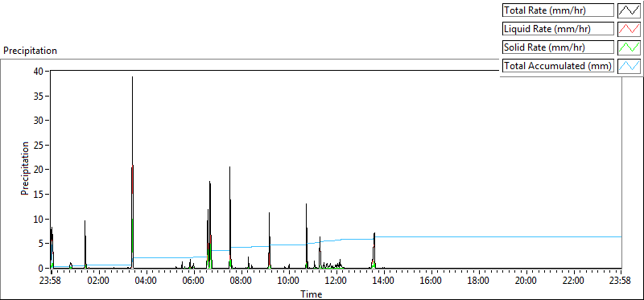Image resolution: width=644 pixels, height=300 pixels.
Task: Click the 40 value on the Y axis
Action: point(39,71)
